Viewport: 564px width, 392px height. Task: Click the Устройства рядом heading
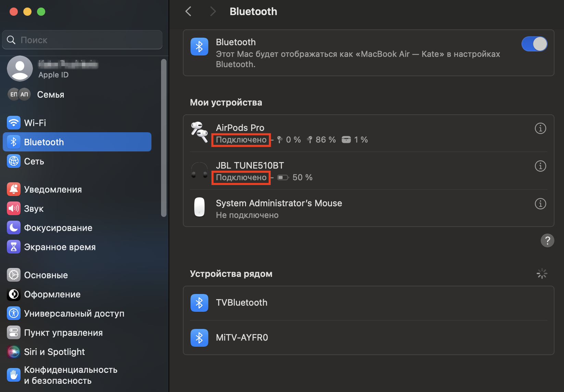[231, 274]
